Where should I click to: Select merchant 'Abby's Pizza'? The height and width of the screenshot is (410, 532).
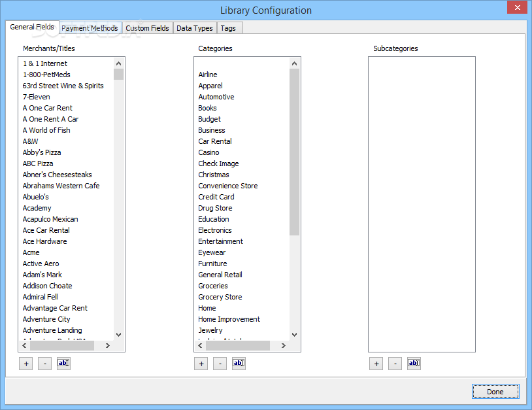[x=42, y=152]
